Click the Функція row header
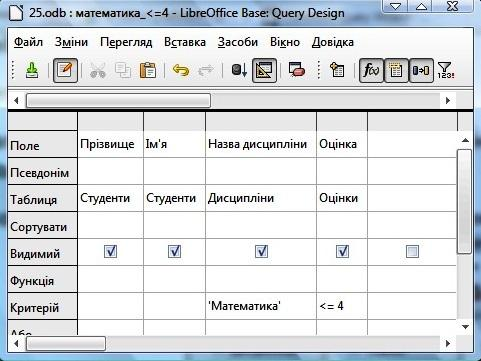The image size is (481, 361). pos(43,280)
